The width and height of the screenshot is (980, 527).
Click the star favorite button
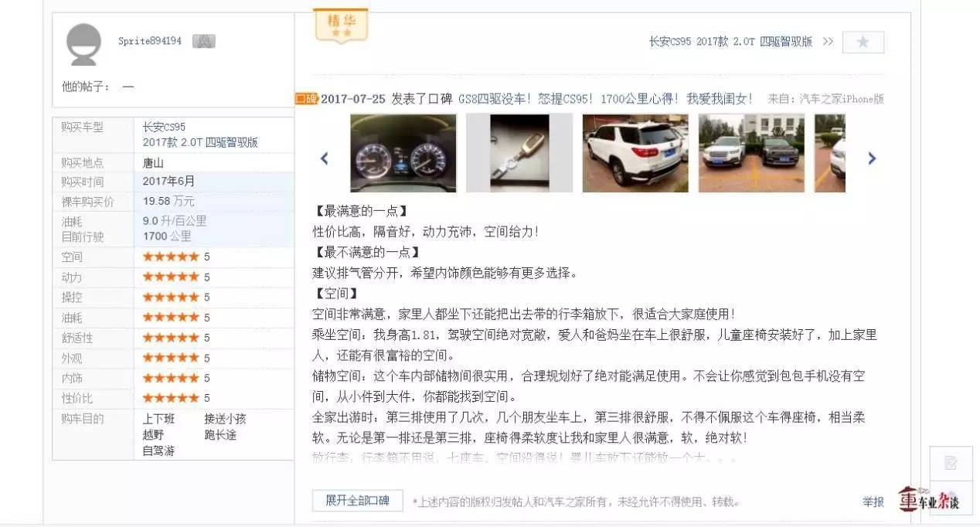point(863,42)
